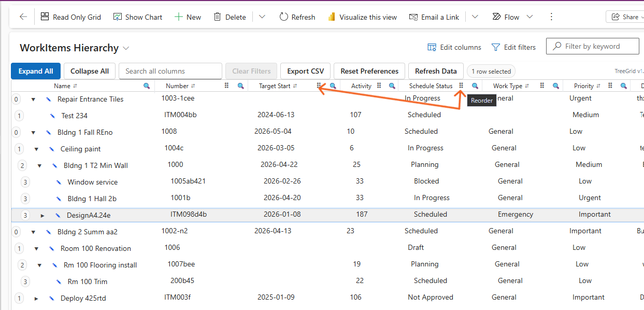
Task: Open Show Chart
Action: (x=138, y=17)
